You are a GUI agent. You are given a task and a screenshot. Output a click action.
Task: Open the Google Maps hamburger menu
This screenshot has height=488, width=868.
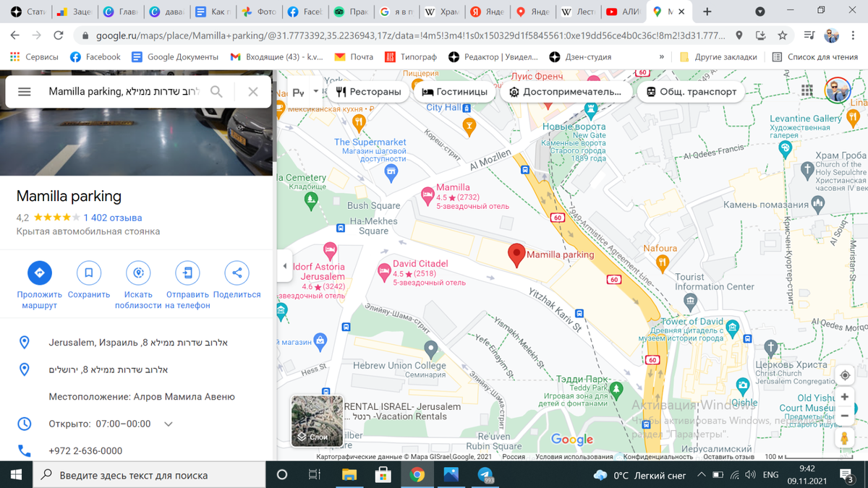24,92
